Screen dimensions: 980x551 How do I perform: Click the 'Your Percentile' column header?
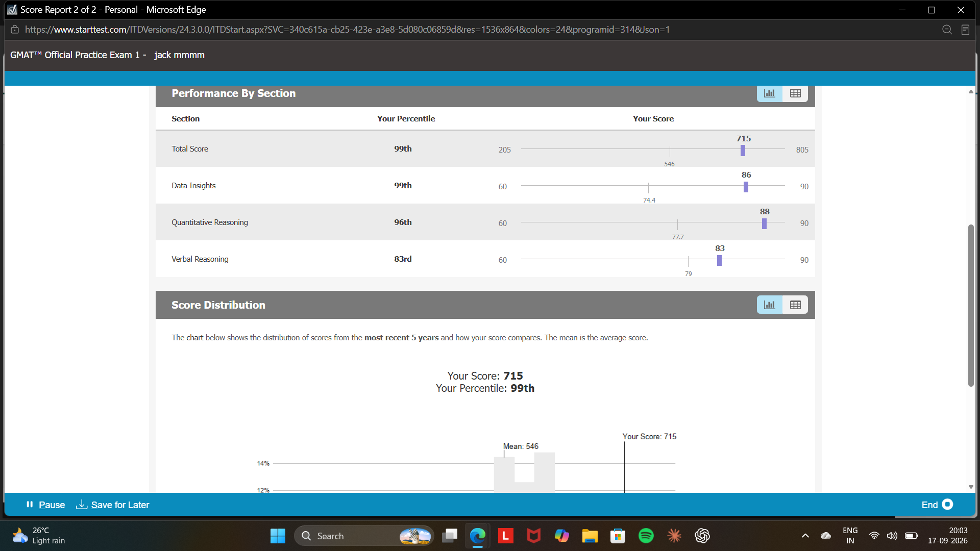pyautogui.click(x=406, y=118)
